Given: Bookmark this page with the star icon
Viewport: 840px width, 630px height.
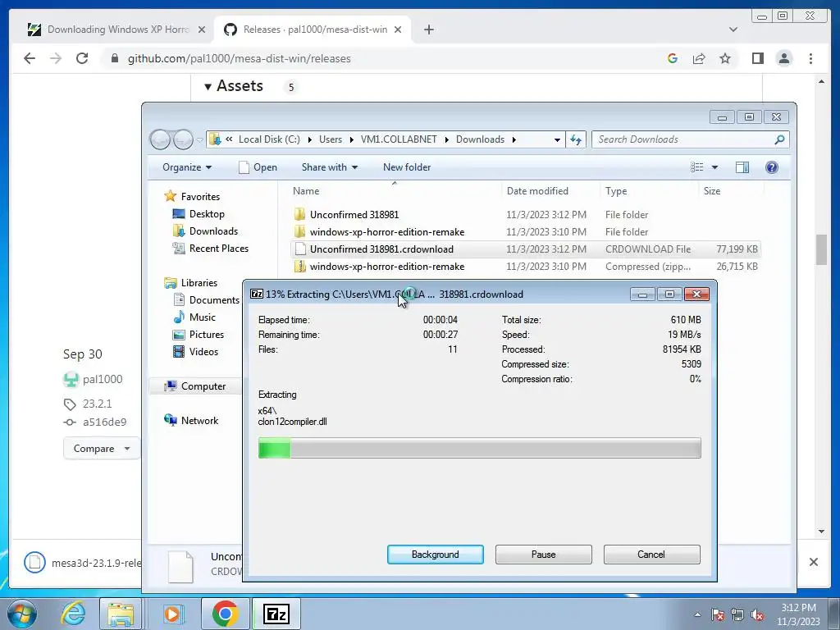Looking at the screenshot, I should [x=725, y=58].
